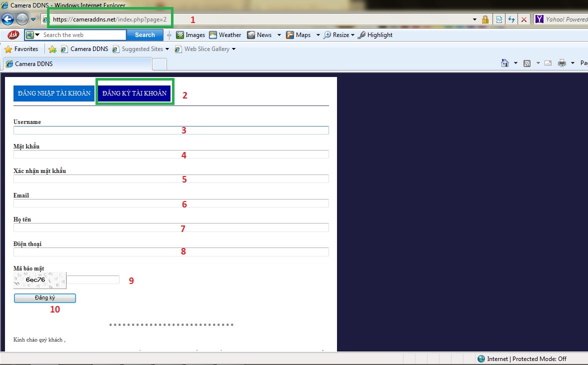Screen dimensions: 588x365
Task: Switch to ĐĂNG KÝ TÀI KHOẢN tab
Action: coord(134,93)
